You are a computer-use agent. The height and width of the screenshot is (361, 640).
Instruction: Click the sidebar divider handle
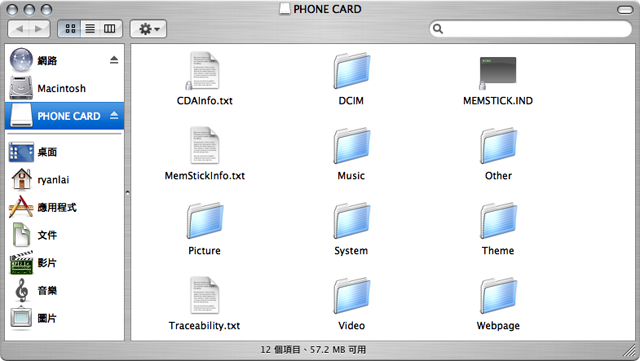[127, 192]
